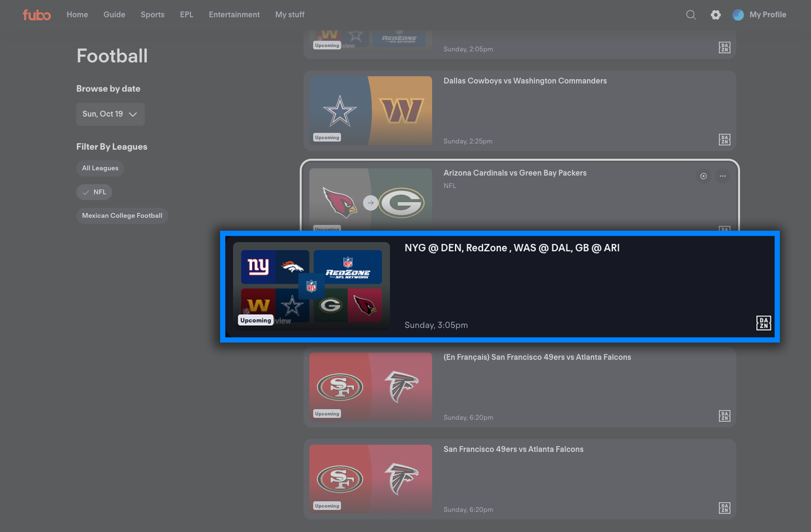The height and width of the screenshot is (532, 811).
Task: Open more options on Cardinals vs Packers card
Action: [x=723, y=176]
